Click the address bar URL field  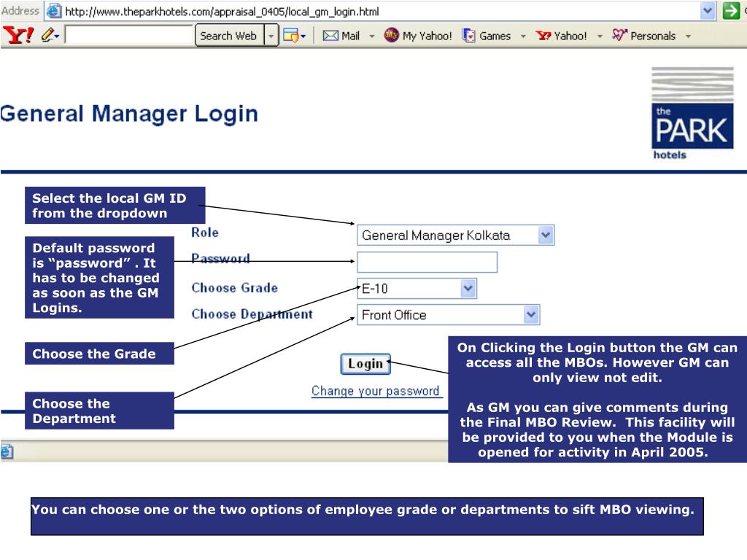(x=381, y=11)
